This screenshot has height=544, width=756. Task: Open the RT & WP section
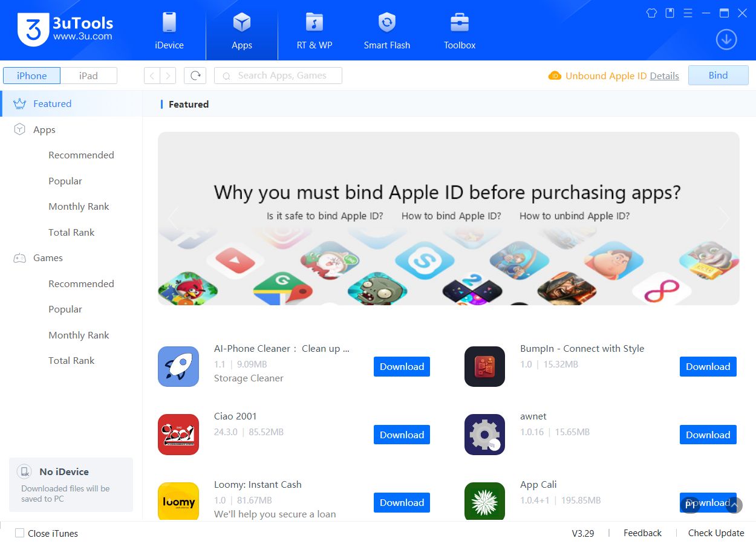click(x=314, y=30)
